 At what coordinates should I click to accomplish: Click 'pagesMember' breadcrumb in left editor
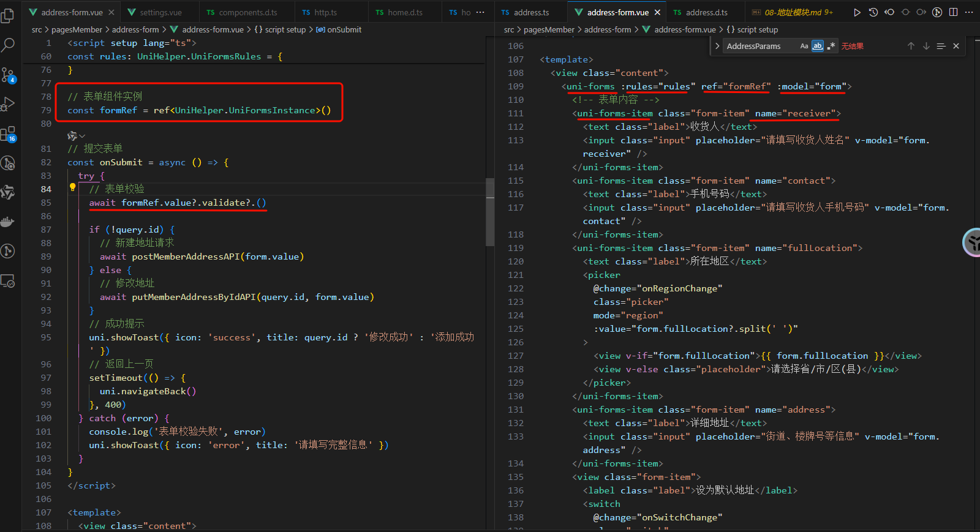[77, 29]
